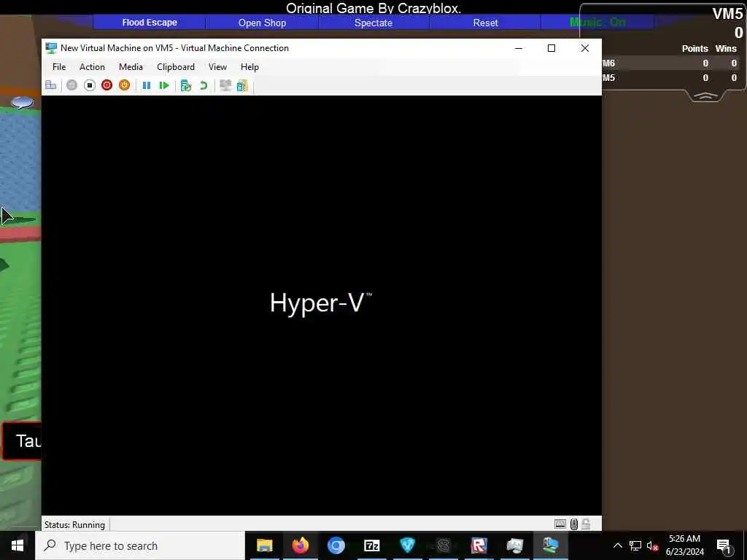Open File Explorer from the taskbar
Screen dimensions: 747x560
pyautogui.click(x=264, y=545)
